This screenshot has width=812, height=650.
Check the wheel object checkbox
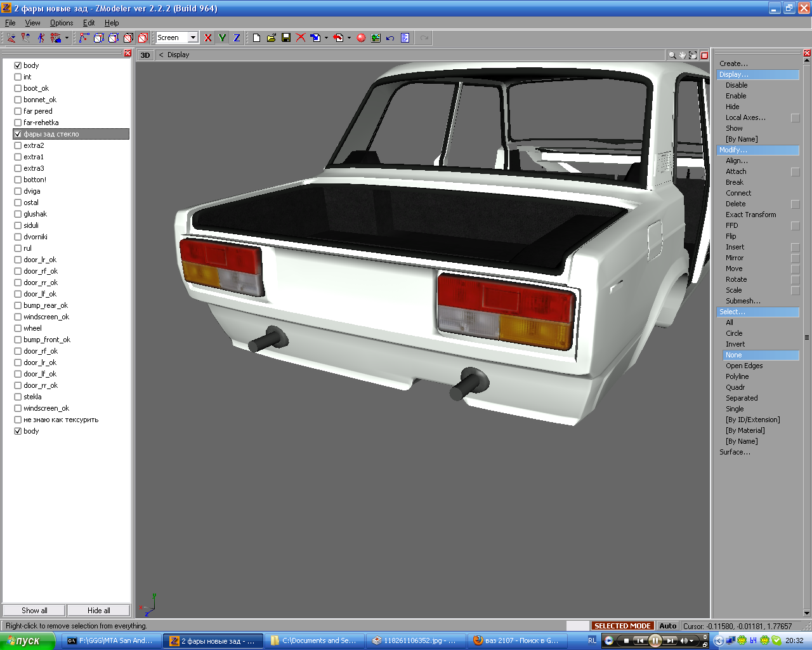18,328
